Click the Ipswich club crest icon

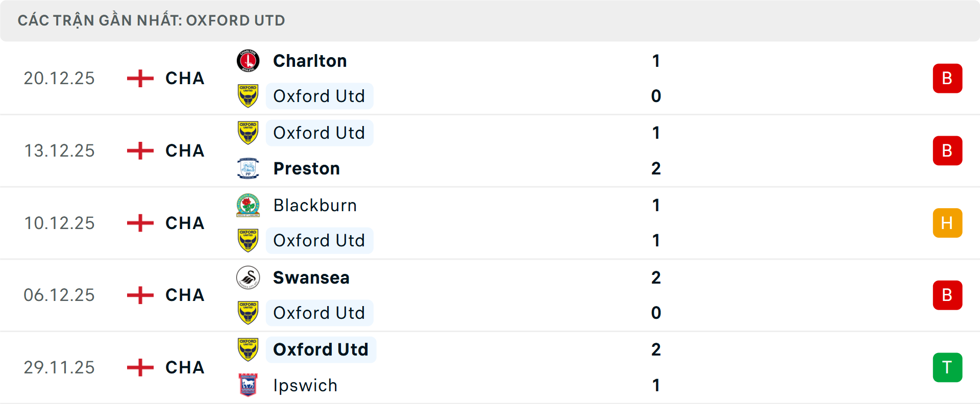tap(248, 385)
